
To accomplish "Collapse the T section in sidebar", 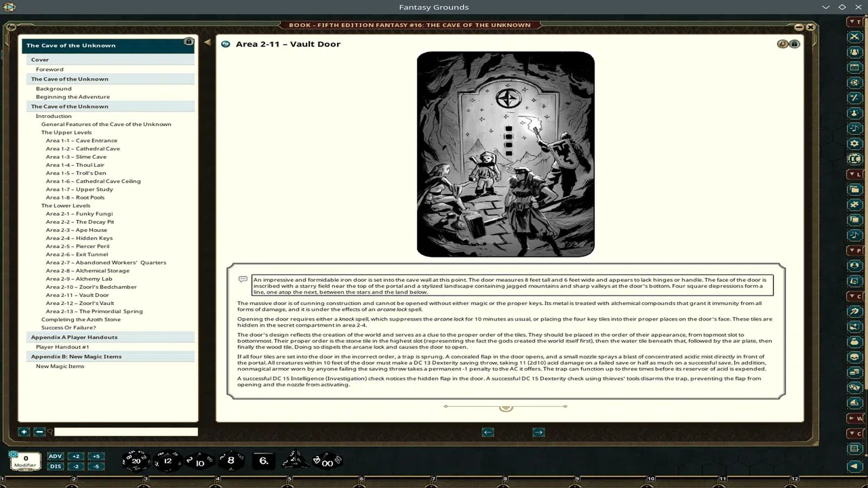I will (x=855, y=22).
